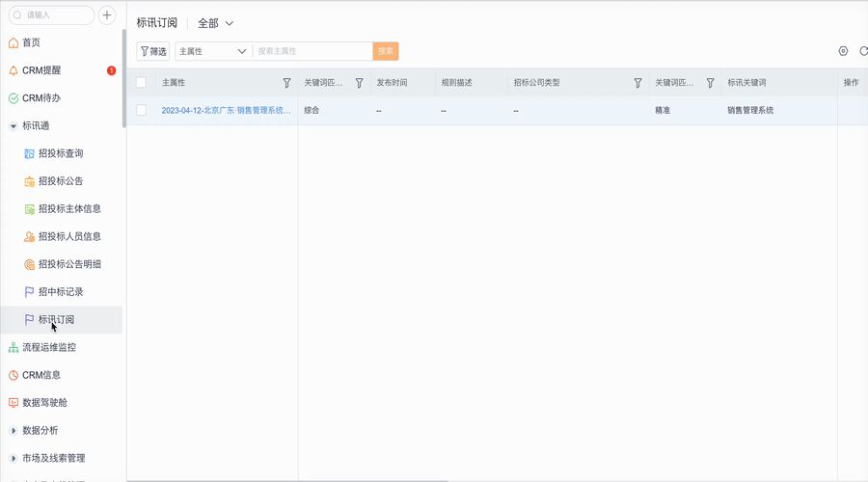Click the orange 搜索 button

coord(386,51)
